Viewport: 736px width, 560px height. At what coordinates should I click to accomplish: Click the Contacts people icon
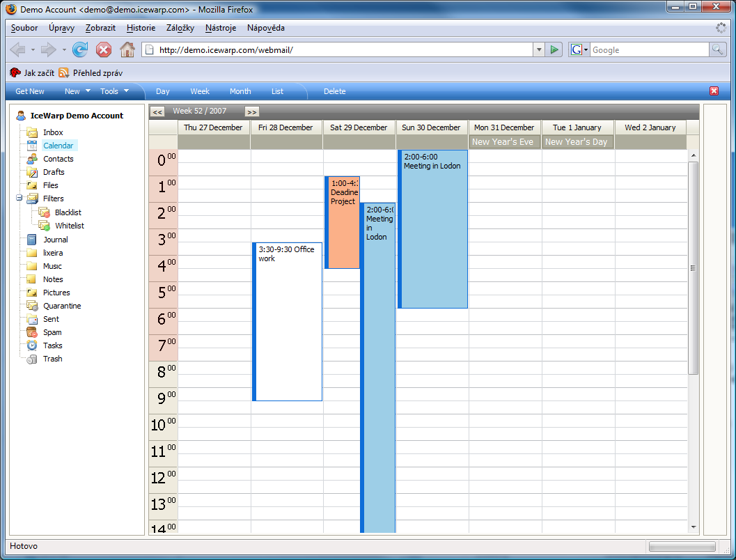pos(32,159)
